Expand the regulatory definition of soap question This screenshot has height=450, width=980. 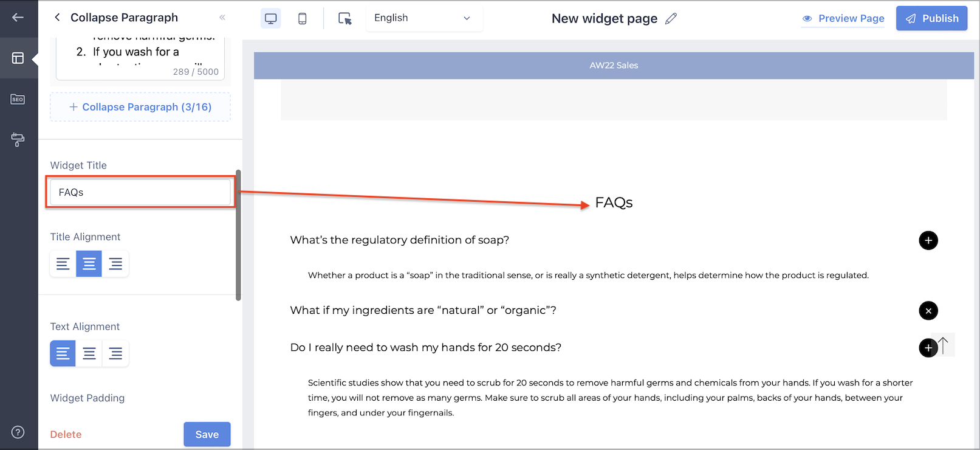(928, 240)
